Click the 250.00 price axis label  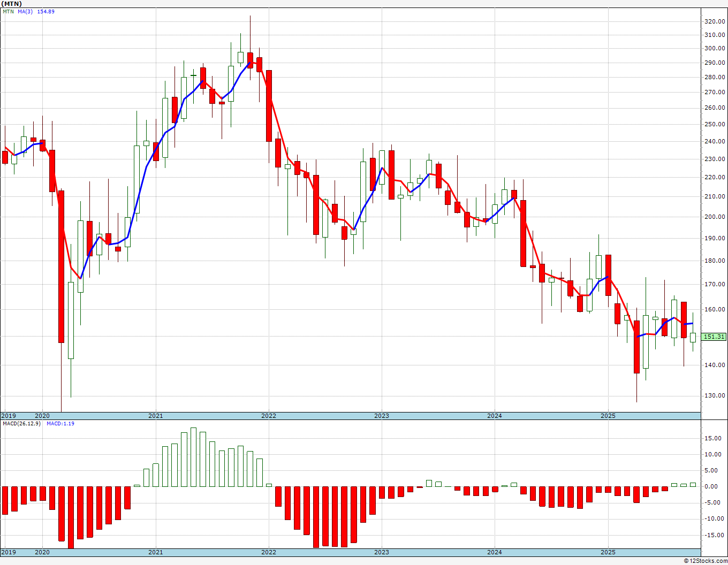coord(715,124)
